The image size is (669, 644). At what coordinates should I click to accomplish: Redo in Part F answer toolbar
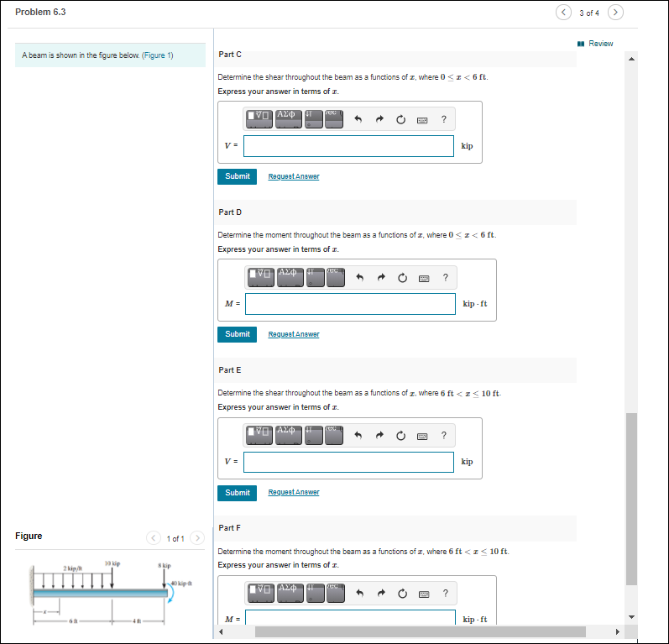381,594
